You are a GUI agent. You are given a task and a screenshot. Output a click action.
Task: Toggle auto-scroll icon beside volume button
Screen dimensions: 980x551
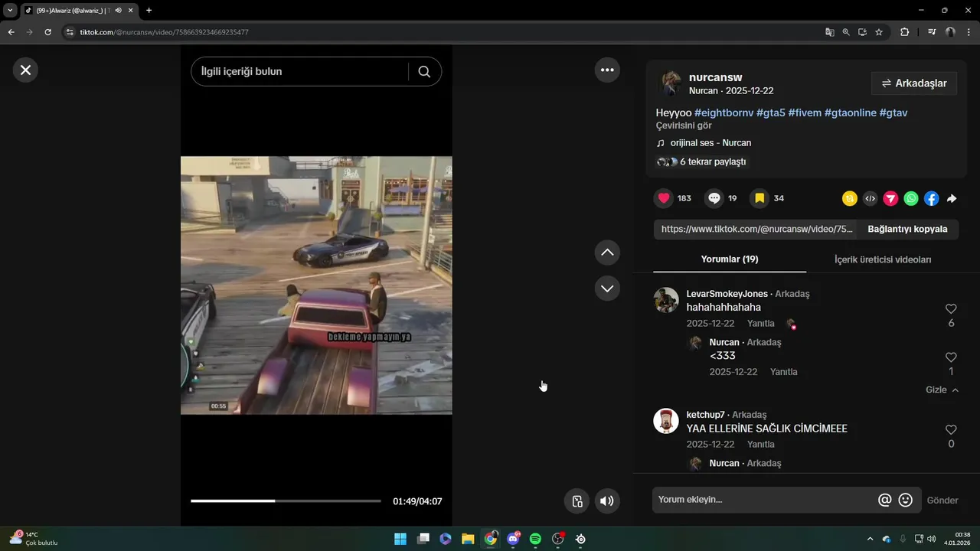coord(577,501)
